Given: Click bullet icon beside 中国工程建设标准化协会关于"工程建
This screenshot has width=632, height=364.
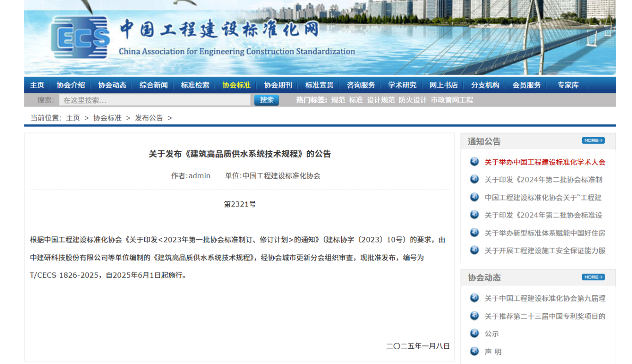Looking at the screenshot, I should [474, 197].
